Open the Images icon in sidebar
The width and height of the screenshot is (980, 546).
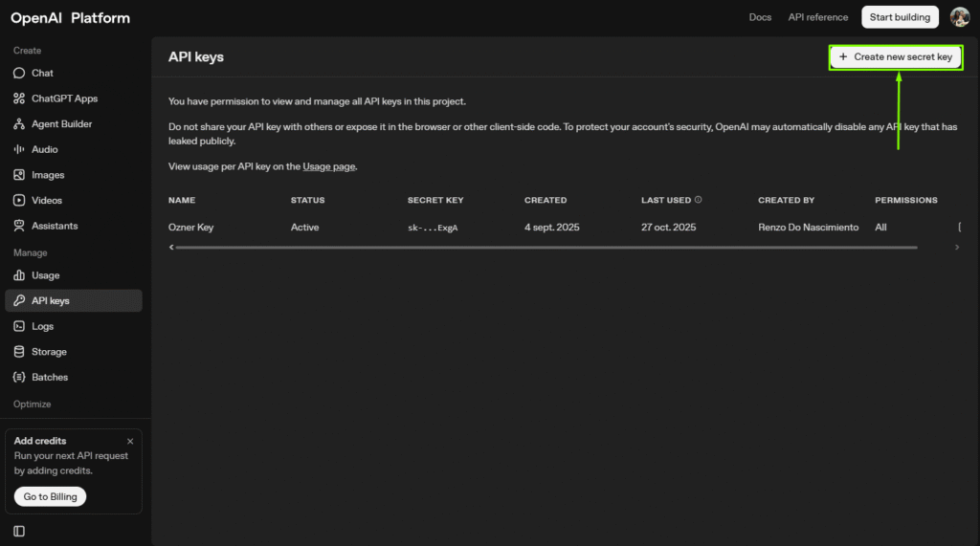(x=19, y=175)
